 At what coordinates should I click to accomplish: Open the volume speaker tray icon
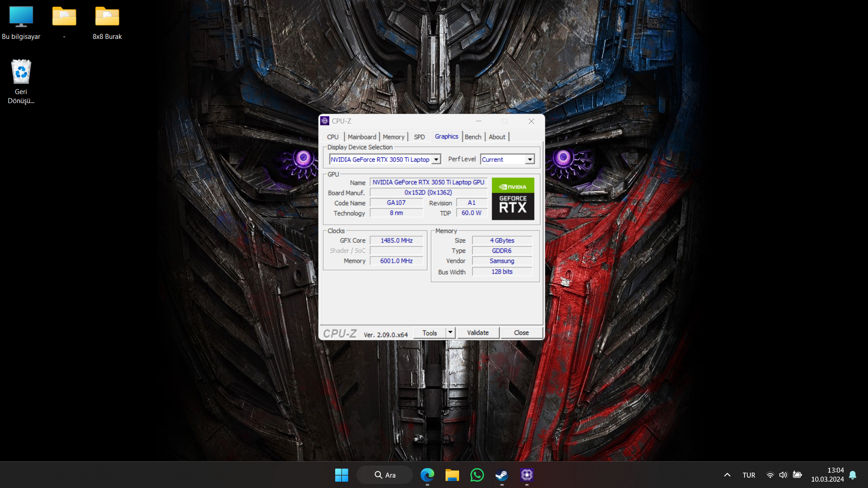pyautogui.click(x=783, y=475)
